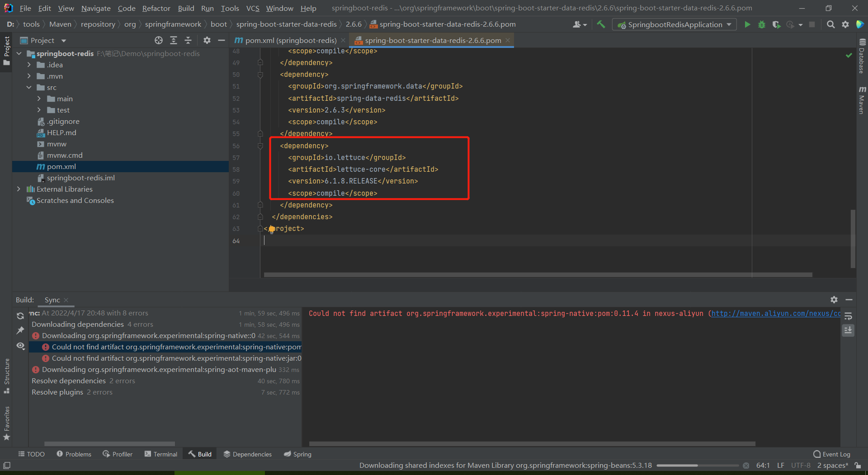
Task: Change line separator LF in status bar
Action: (780, 465)
